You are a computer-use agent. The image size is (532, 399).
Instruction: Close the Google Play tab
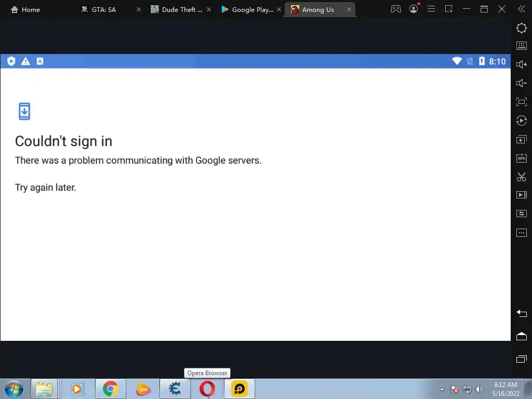pyautogui.click(x=279, y=9)
